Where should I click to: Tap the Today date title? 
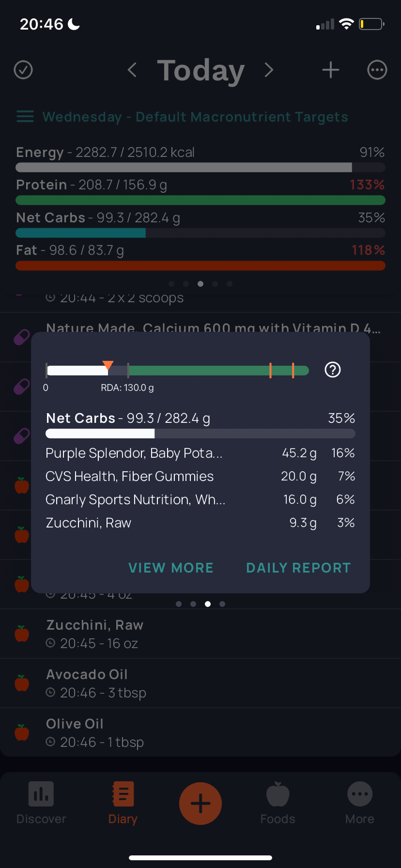[201, 71]
